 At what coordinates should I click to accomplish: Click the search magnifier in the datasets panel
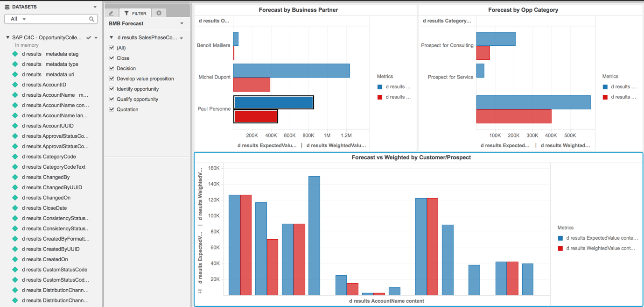[92, 19]
